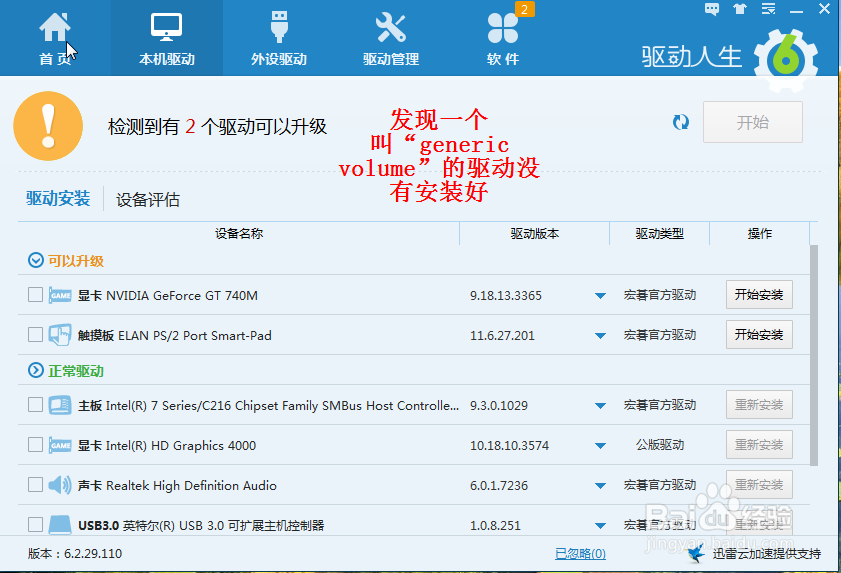Open version dropdown for Intel HD Graphics 4000

(600, 446)
